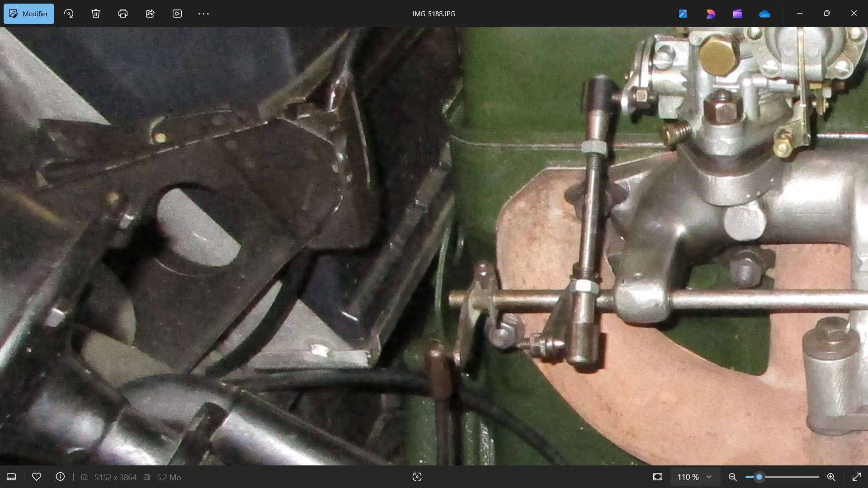Open the OneDrive cloud icon

[764, 14]
